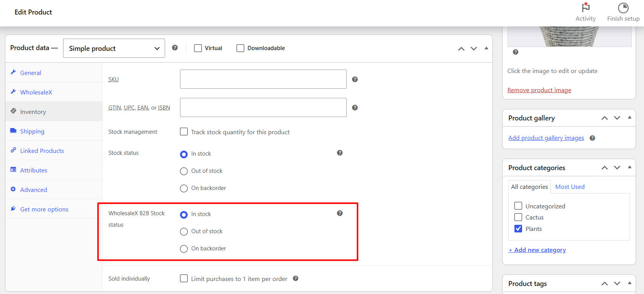Move Product gallery panel down
Image resolution: width=644 pixels, height=294 pixels.
617,118
